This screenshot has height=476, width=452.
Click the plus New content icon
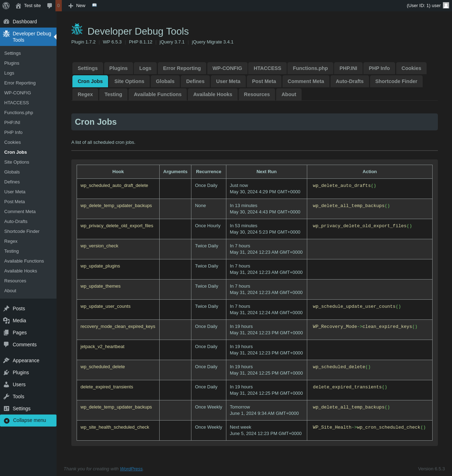click(71, 6)
